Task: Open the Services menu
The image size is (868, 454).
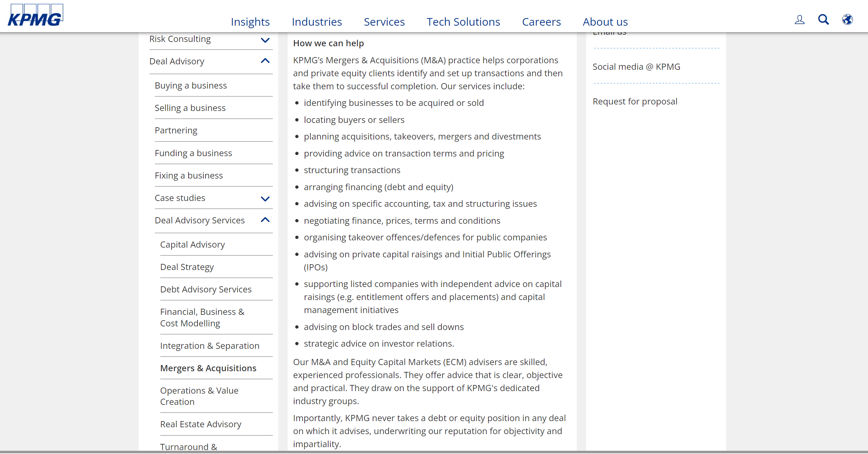Action: [384, 22]
